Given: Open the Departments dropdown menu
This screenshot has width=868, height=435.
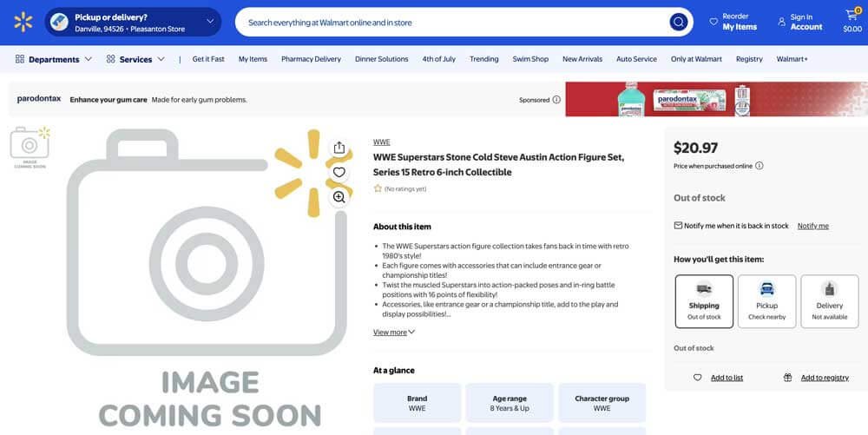Looking at the screenshot, I should tap(54, 59).
